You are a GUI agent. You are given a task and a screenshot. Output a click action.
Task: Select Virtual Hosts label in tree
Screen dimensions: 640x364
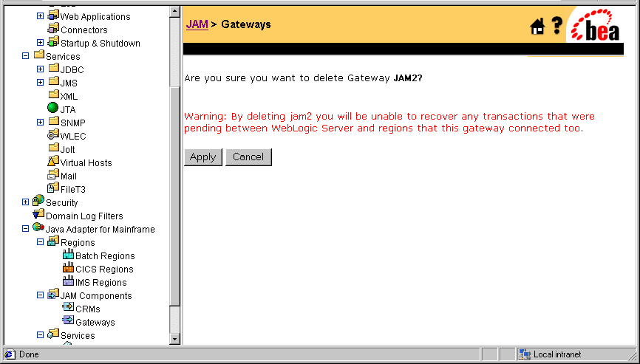(x=86, y=163)
